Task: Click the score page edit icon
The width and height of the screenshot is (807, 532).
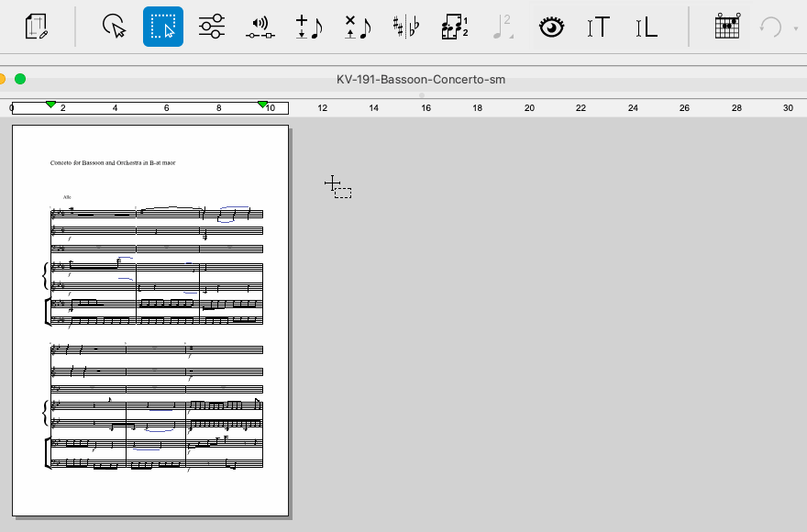Action: [x=37, y=27]
